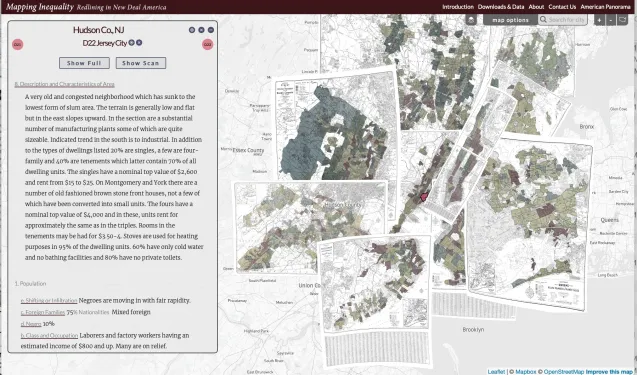Open Downloads & Data page

(x=501, y=7)
